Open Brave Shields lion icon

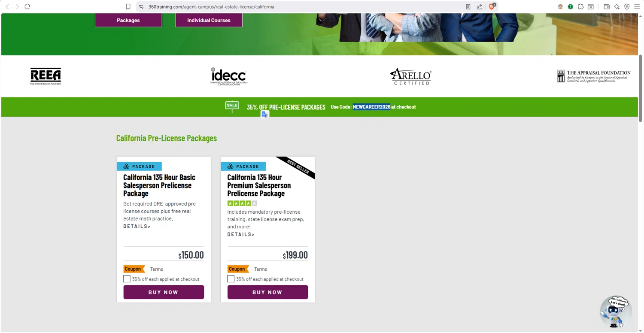point(492,6)
